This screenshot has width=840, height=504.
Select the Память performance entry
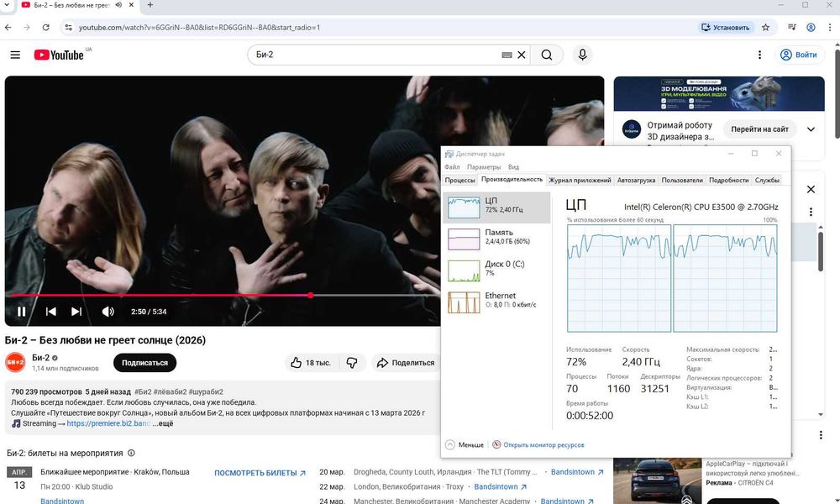tap(496, 239)
